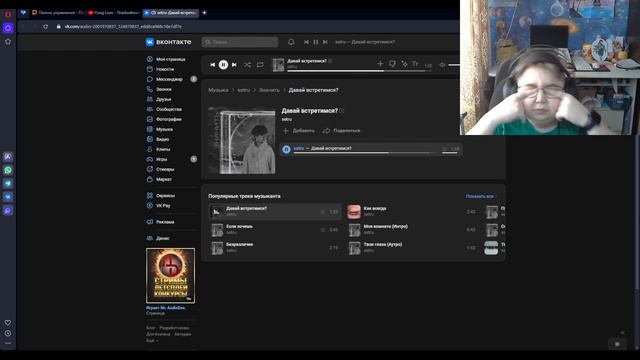Adjust the volume slider in the player
The image size is (640, 360).
tap(454, 65)
